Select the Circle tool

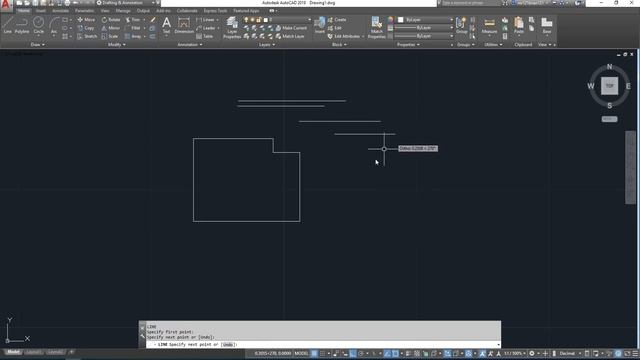click(x=38, y=25)
